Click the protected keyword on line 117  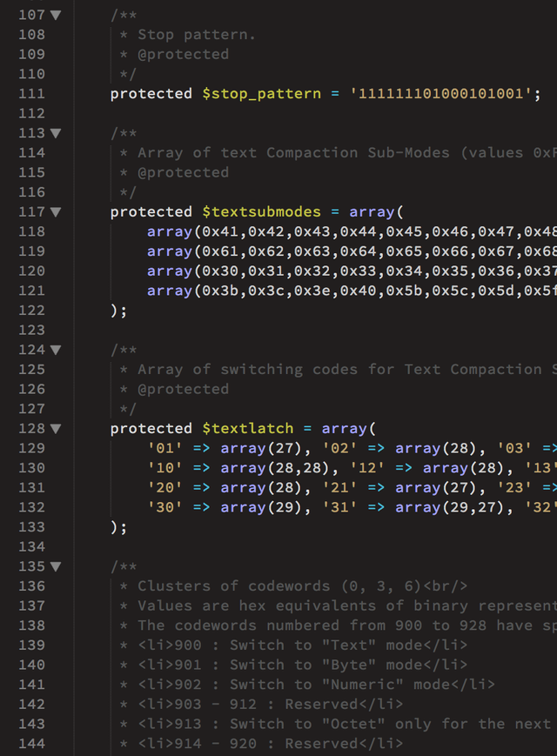[151, 211]
